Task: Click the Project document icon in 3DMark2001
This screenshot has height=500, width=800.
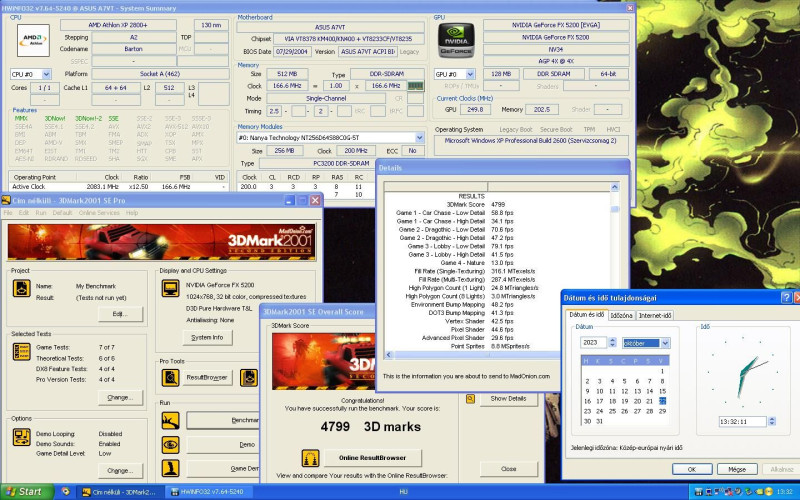Action: point(21,288)
